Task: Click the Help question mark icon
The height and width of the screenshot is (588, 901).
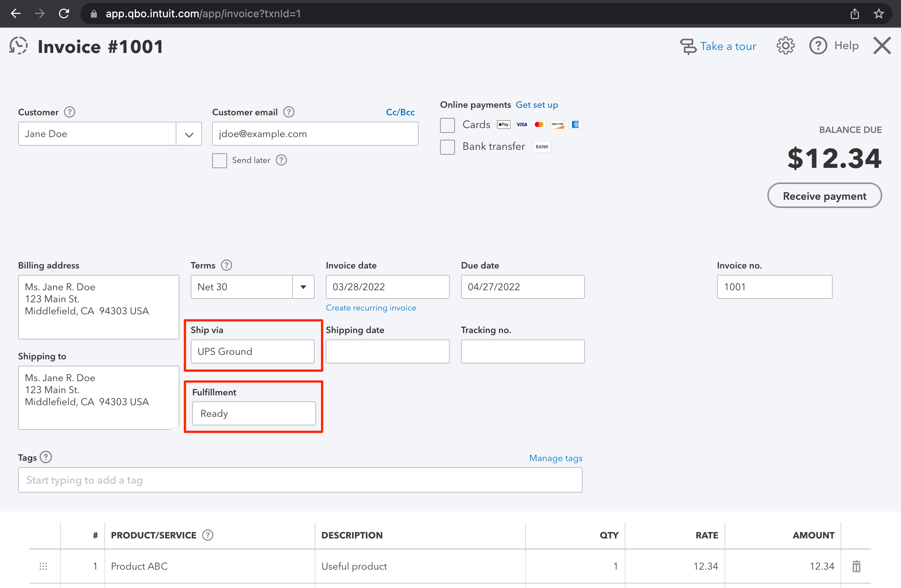Action: point(818,45)
